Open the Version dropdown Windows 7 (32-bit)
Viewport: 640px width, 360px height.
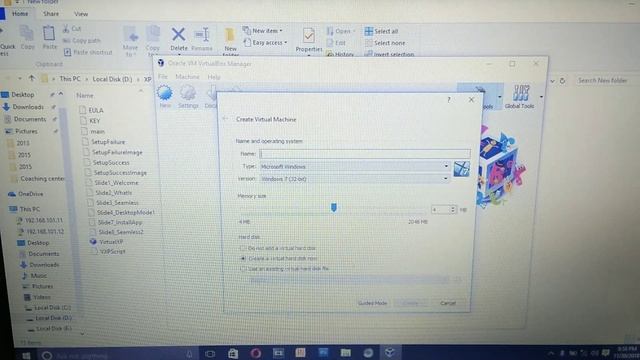(354, 179)
